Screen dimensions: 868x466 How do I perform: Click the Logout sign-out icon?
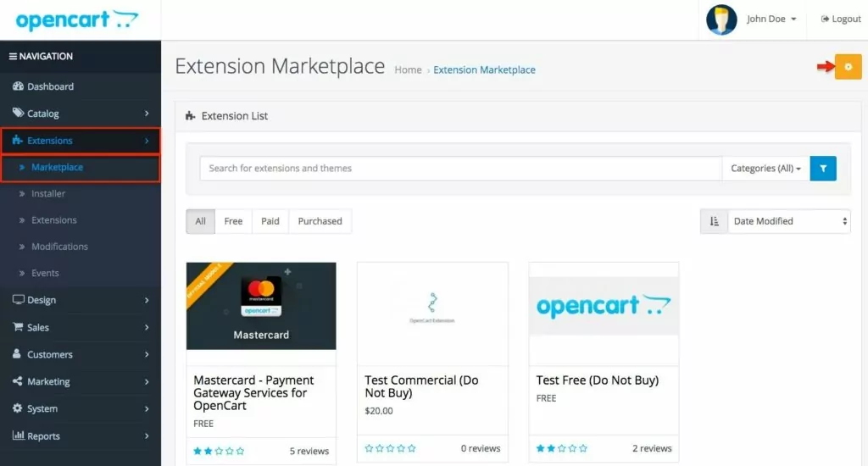(825, 19)
